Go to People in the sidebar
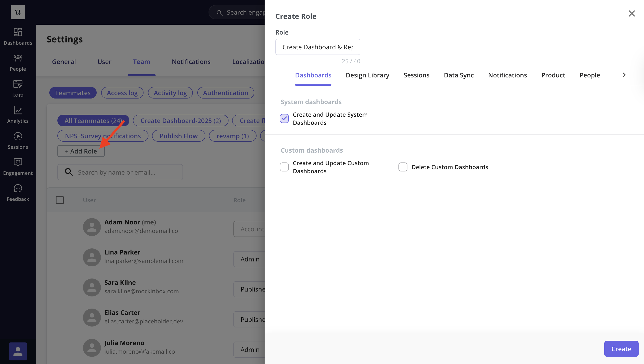Image resolution: width=644 pixels, height=364 pixels. (18, 63)
